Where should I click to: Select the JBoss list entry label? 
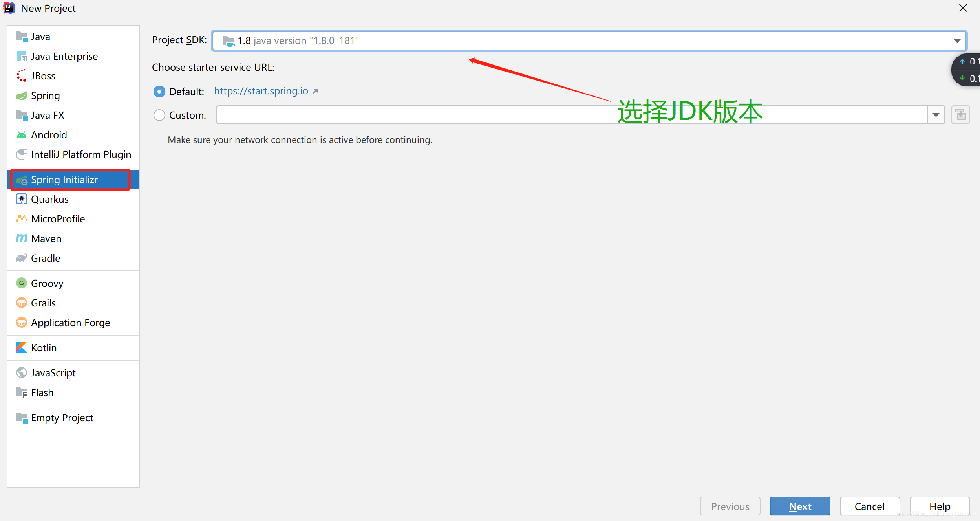(43, 76)
